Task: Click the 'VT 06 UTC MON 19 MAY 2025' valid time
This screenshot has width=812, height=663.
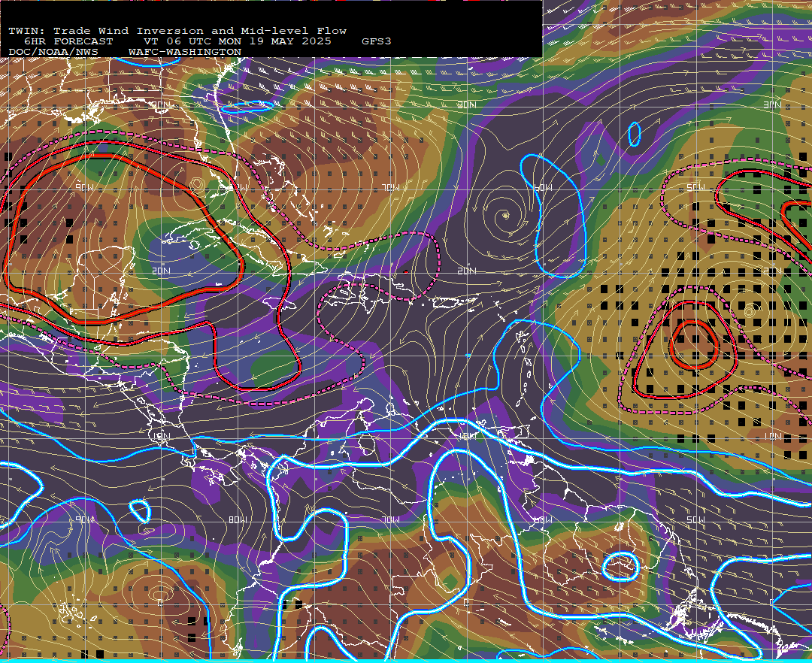Action: tap(237, 41)
